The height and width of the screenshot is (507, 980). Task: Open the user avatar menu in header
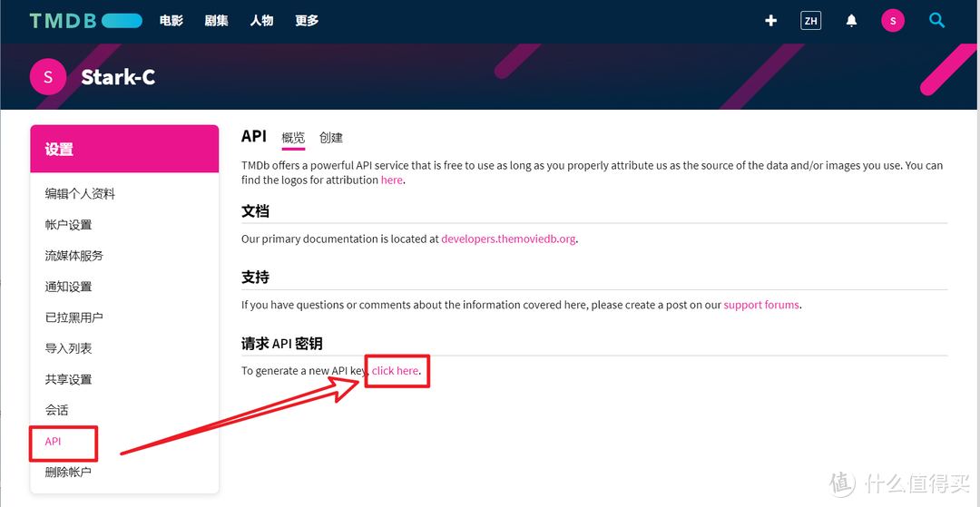(893, 21)
